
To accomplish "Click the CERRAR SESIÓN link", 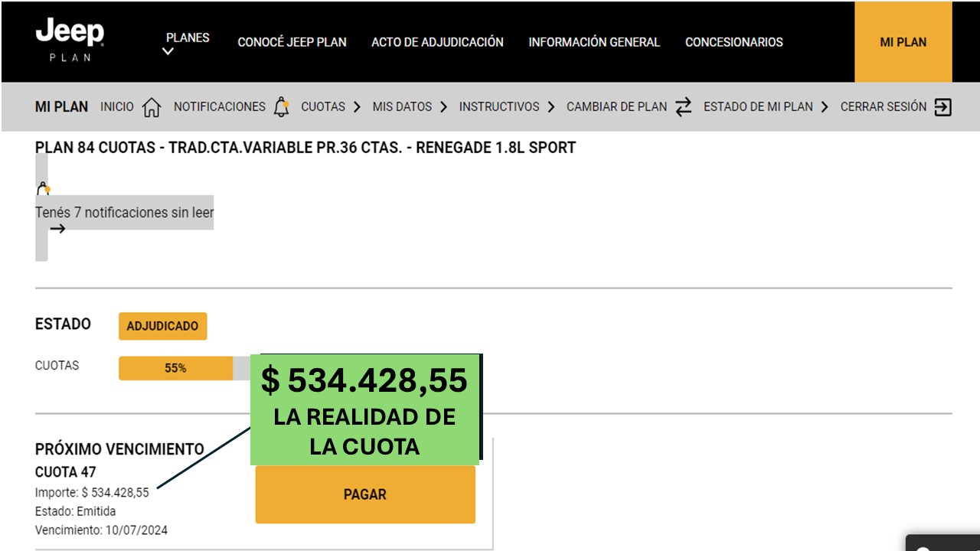I will pyautogui.click(x=884, y=107).
